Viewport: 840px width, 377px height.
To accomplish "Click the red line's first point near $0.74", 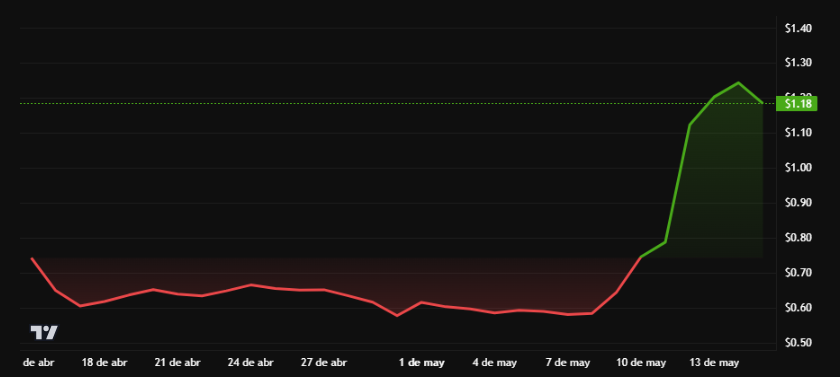I will click(x=32, y=258).
